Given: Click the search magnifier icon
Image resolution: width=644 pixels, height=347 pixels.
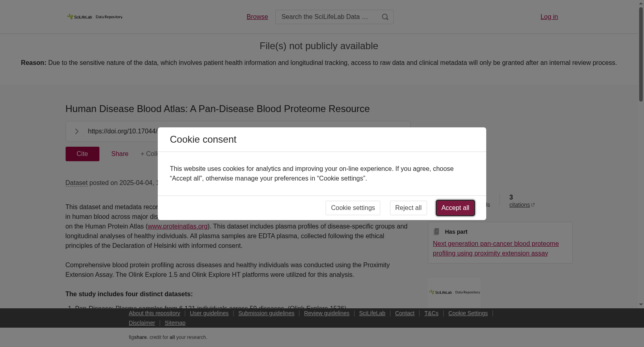Looking at the screenshot, I should tap(385, 17).
